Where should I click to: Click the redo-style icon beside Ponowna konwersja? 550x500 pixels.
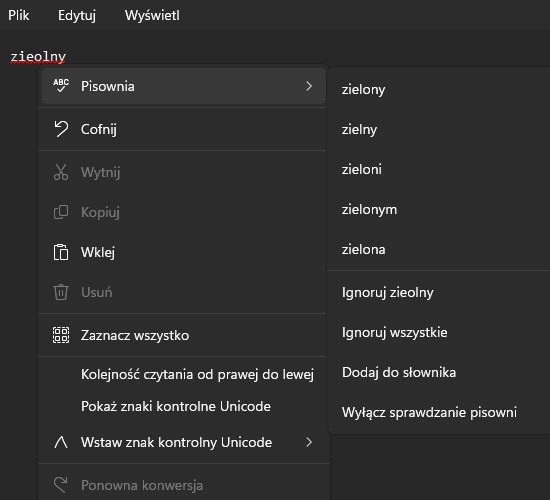point(61,485)
